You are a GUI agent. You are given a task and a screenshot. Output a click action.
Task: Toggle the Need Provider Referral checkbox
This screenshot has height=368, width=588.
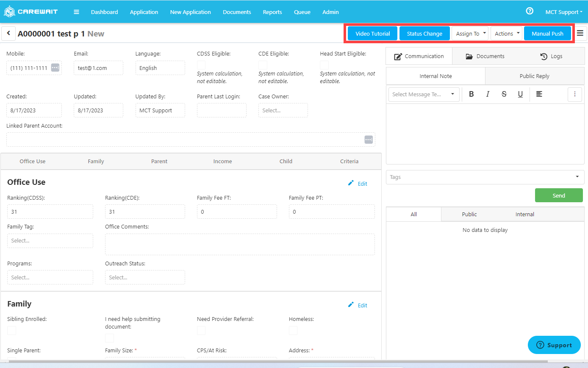(201, 330)
